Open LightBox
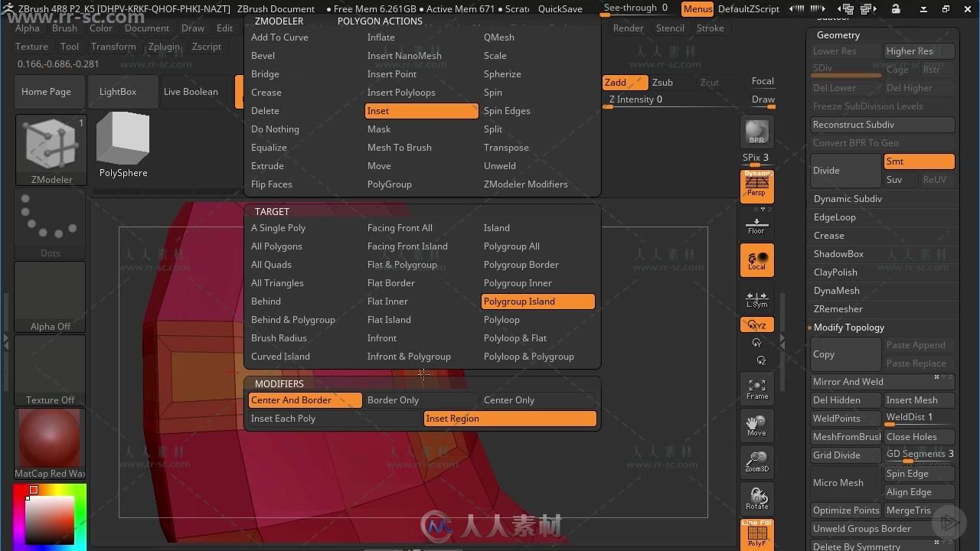This screenshot has width=980, height=551. pos(122,92)
